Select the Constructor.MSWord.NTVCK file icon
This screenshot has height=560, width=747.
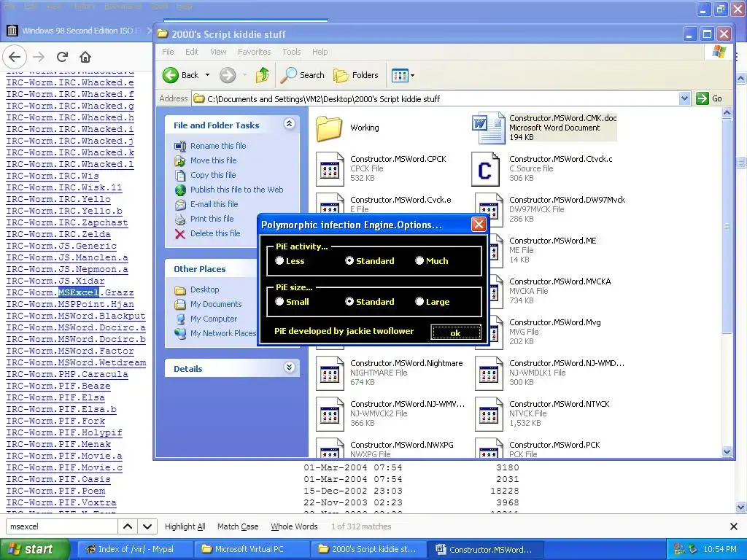point(489,414)
